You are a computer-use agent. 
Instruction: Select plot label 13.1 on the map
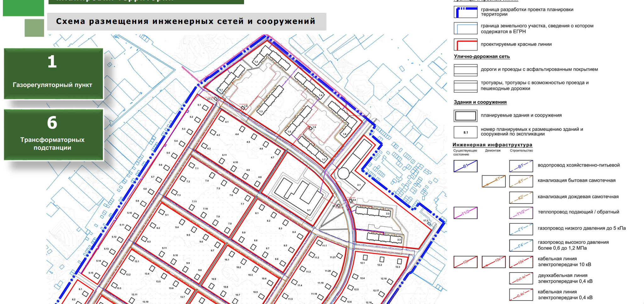pos(137,262)
